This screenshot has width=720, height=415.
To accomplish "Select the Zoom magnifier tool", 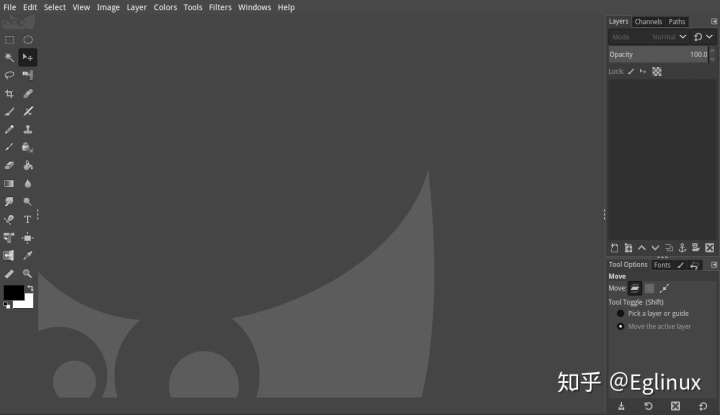I will (x=28, y=274).
